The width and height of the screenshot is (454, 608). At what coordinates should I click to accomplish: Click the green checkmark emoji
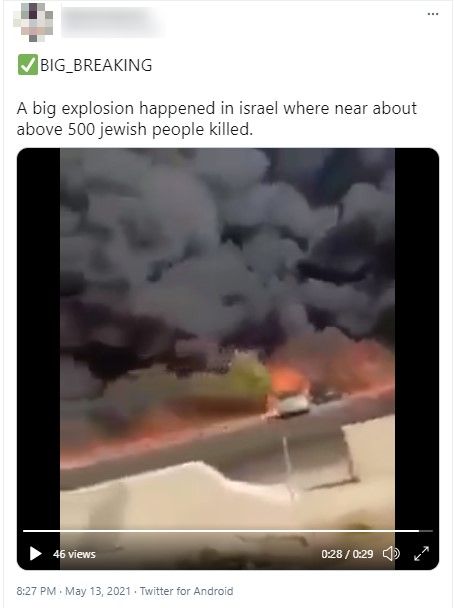tap(28, 65)
